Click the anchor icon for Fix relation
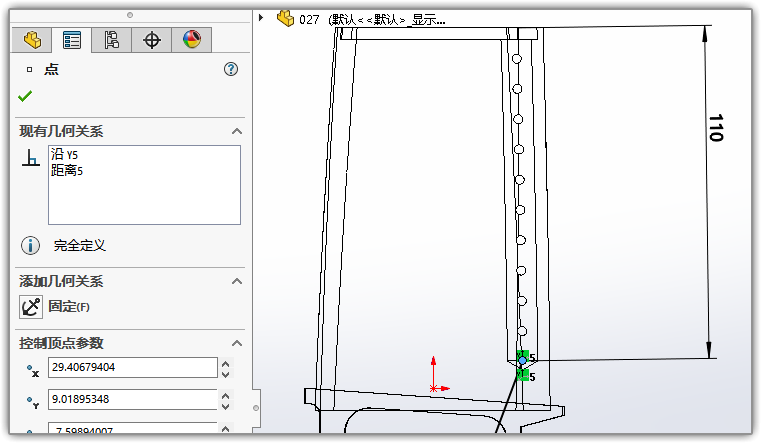Viewport: 761px width, 443px height. (x=31, y=307)
